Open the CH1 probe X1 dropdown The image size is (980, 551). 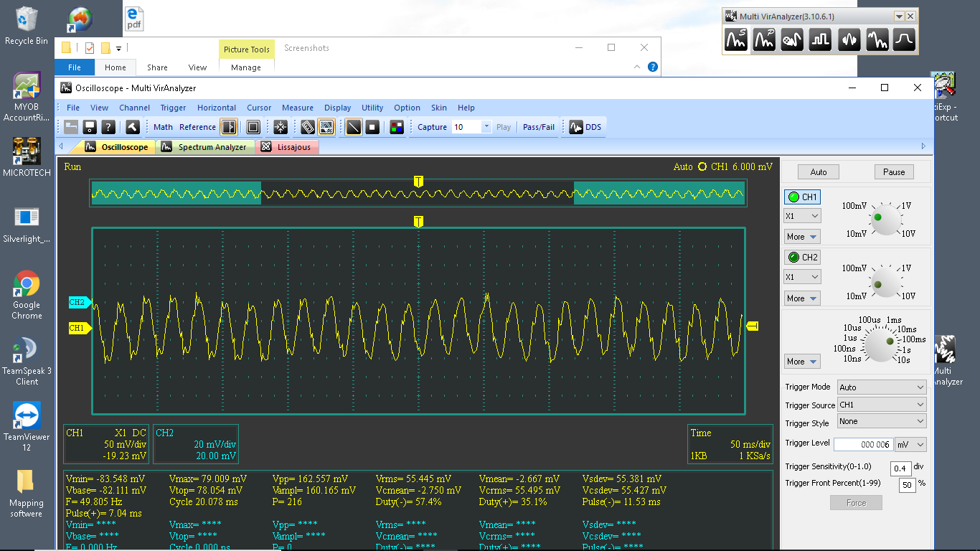(x=802, y=216)
